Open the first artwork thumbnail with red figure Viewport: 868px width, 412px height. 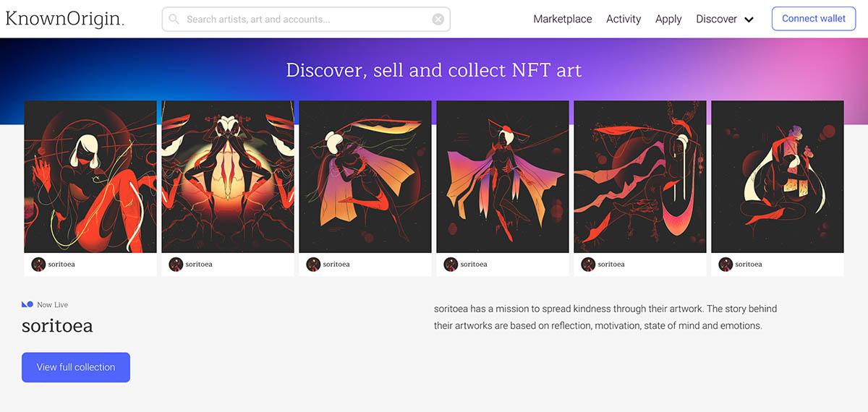[90, 176]
